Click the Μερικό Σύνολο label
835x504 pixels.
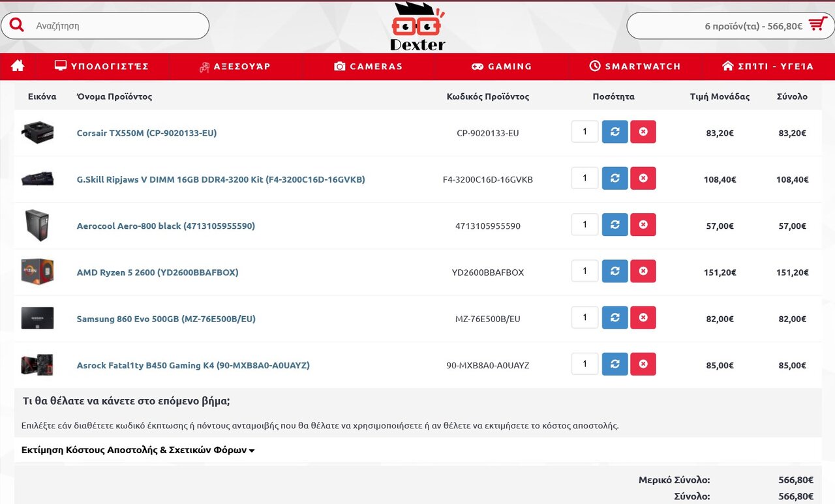tap(675, 480)
